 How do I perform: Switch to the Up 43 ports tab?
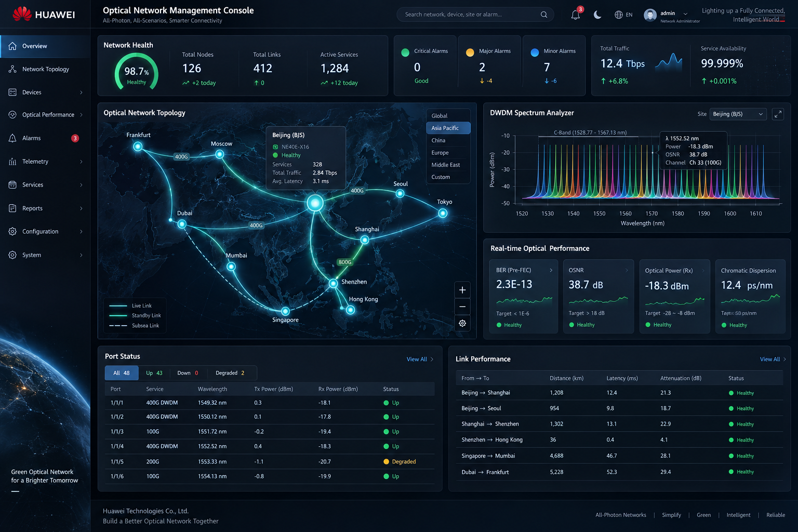[154, 373]
